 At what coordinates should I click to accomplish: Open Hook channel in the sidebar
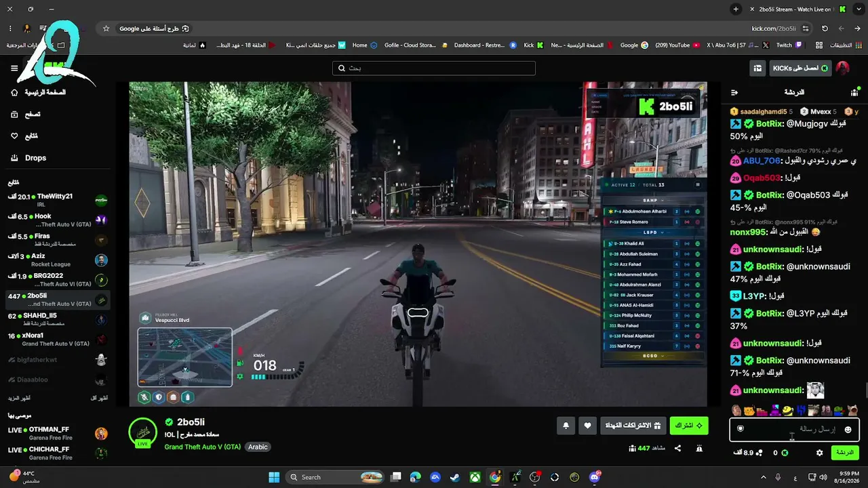coord(58,220)
